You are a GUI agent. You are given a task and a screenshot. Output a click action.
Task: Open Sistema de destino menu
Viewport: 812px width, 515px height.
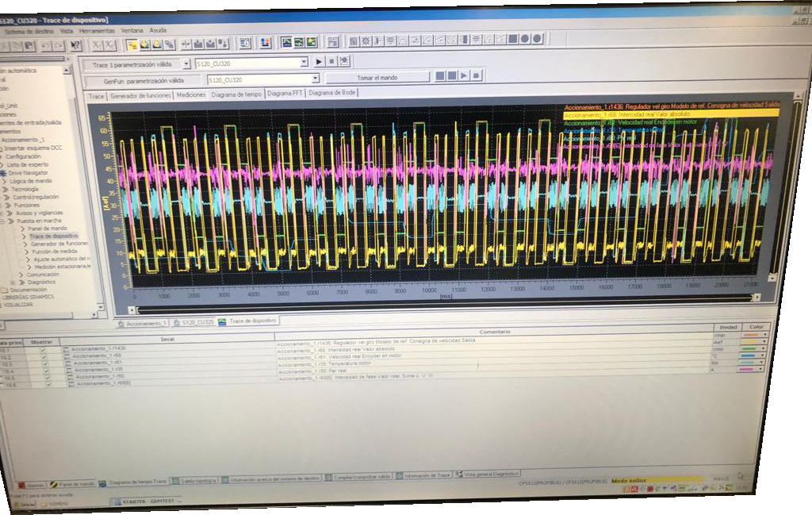point(29,31)
